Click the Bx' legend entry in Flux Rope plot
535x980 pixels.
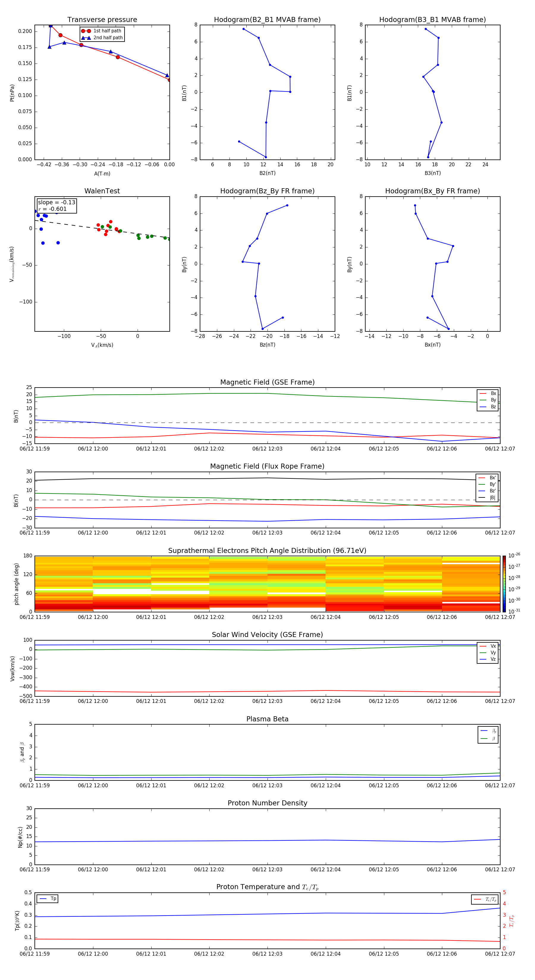pos(487,478)
